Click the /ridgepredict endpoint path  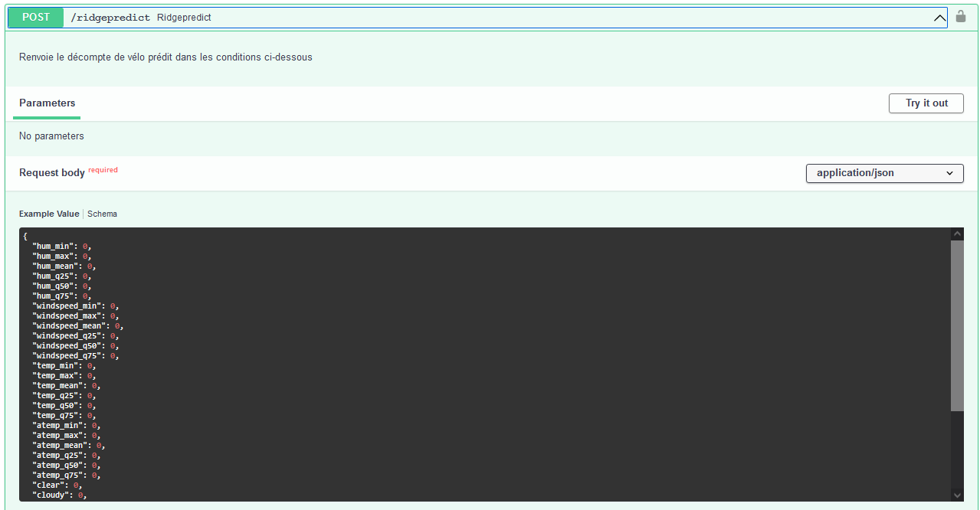pyautogui.click(x=110, y=17)
